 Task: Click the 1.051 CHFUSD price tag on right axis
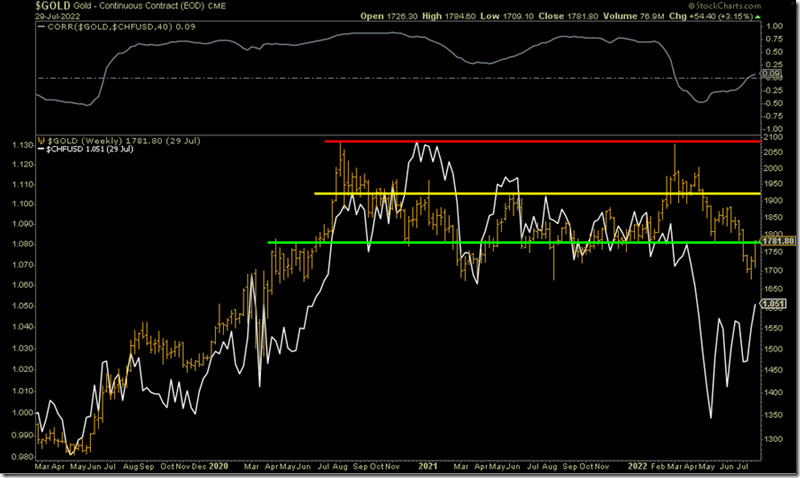[x=773, y=304]
